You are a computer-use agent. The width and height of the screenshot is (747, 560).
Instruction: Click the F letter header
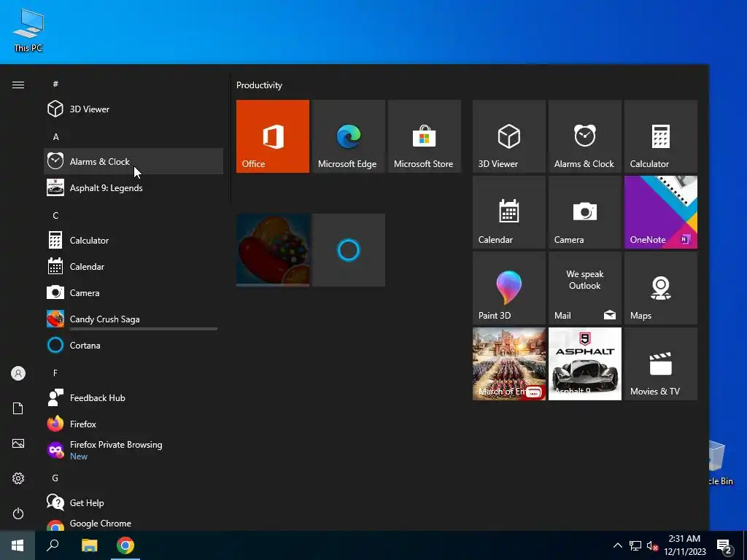(55, 373)
